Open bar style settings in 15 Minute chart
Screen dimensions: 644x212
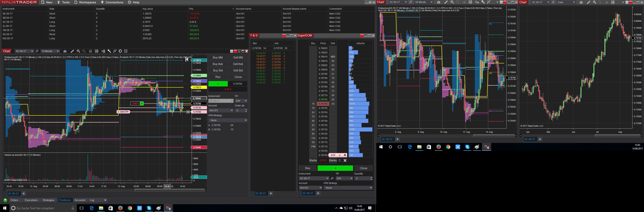coord(65,51)
